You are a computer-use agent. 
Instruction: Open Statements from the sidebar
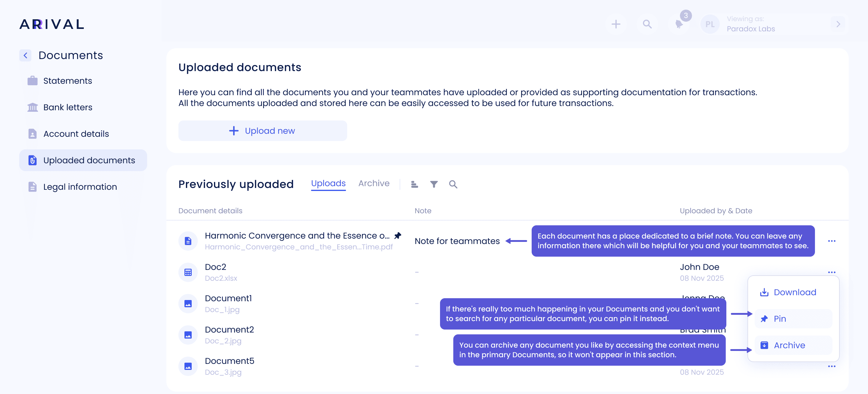pyautogui.click(x=68, y=81)
